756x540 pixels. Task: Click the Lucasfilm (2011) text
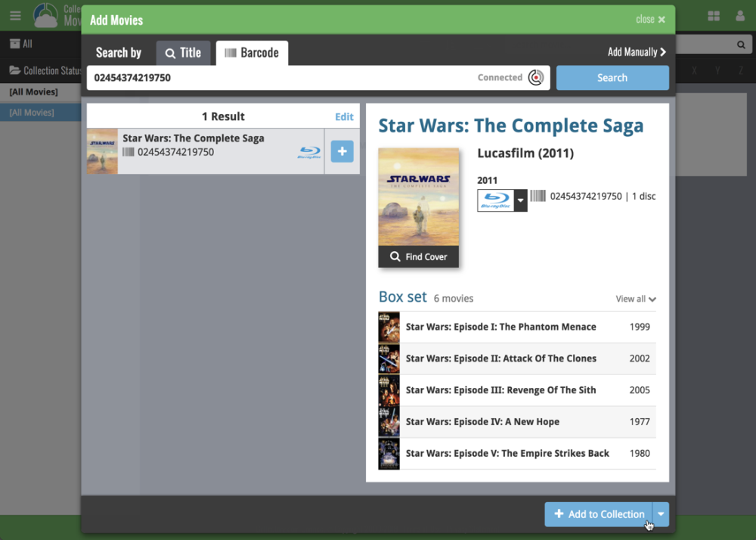pos(525,154)
